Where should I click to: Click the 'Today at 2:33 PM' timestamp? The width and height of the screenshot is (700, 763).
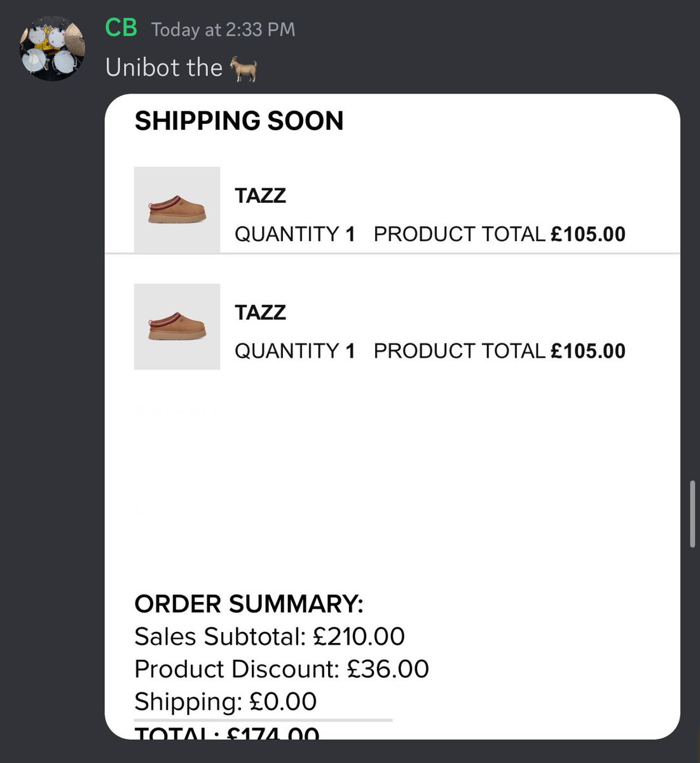click(x=223, y=29)
